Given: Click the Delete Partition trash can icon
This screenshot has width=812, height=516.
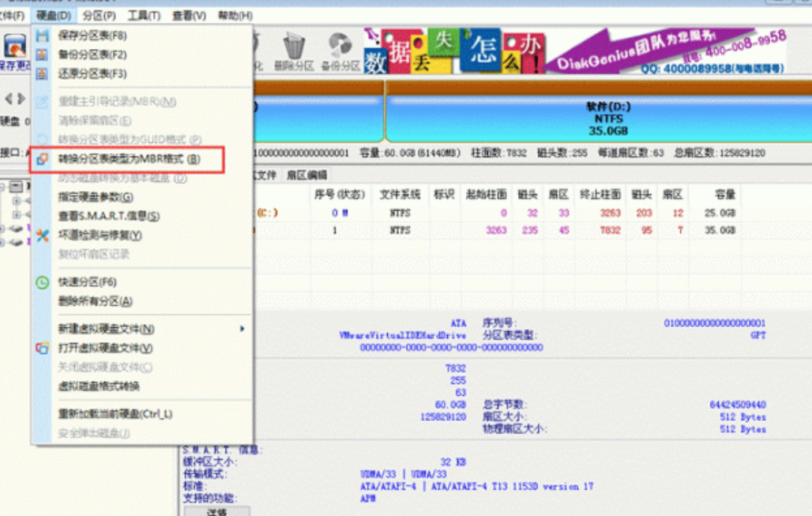Looking at the screenshot, I should (x=294, y=46).
